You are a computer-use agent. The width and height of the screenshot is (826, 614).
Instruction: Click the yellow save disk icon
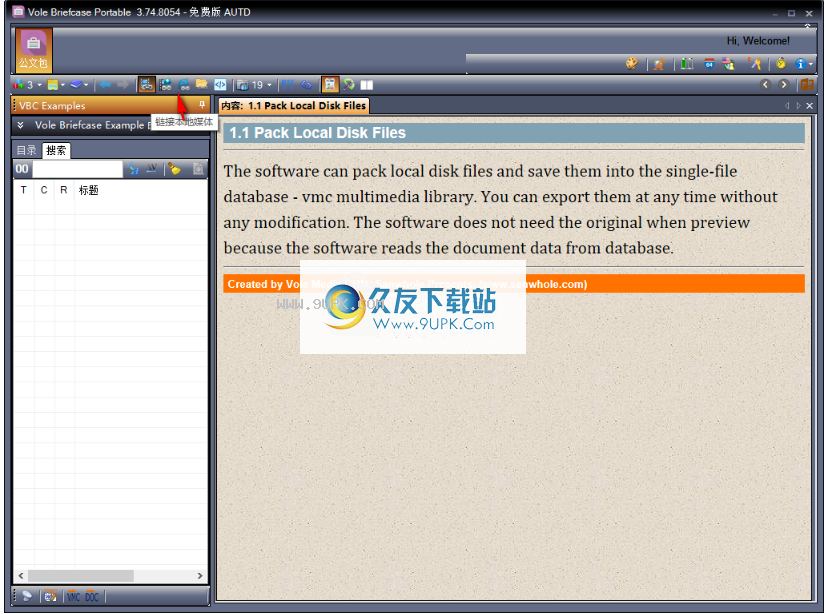tap(53, 85)
